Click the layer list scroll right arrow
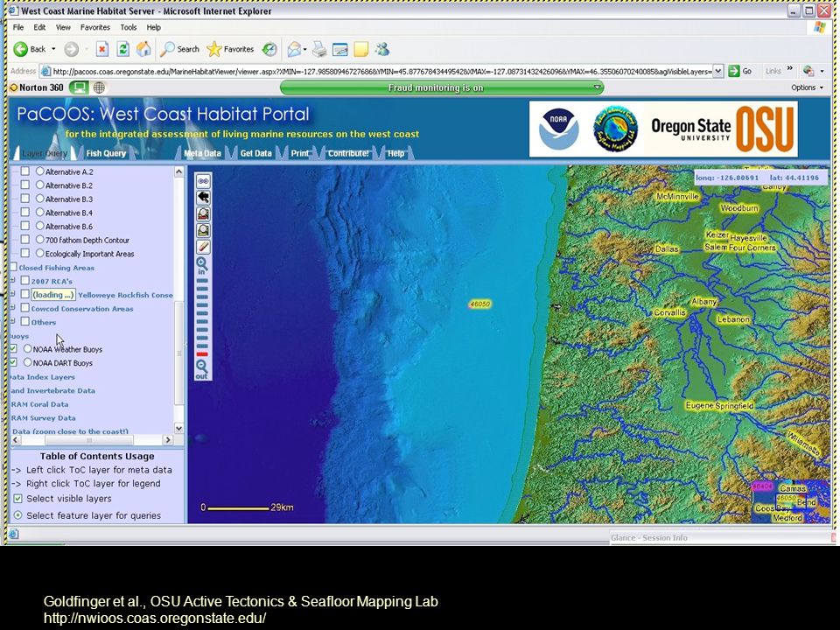The height and width of the screenshot is (630, 840). click(x=168, y=440)
